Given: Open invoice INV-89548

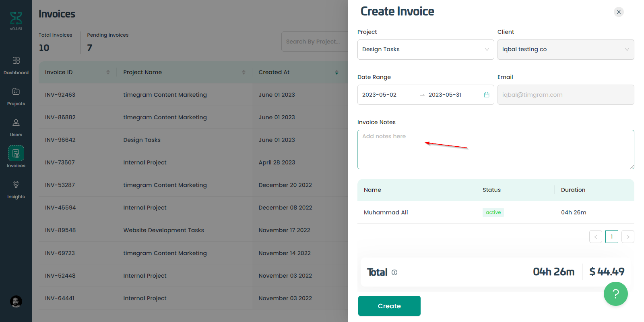Looking at the screenshot, I should pyautogui.click(x=60, y=230).
